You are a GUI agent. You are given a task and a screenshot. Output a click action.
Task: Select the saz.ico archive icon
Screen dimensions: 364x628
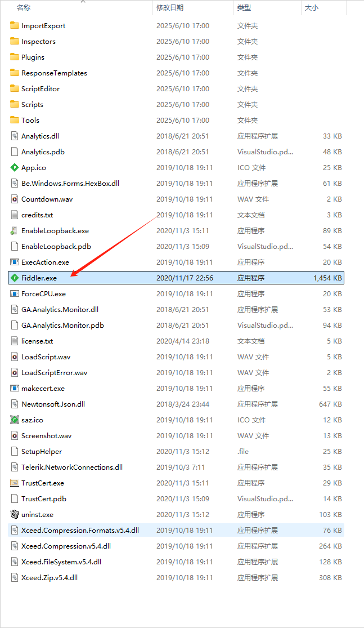15,420
